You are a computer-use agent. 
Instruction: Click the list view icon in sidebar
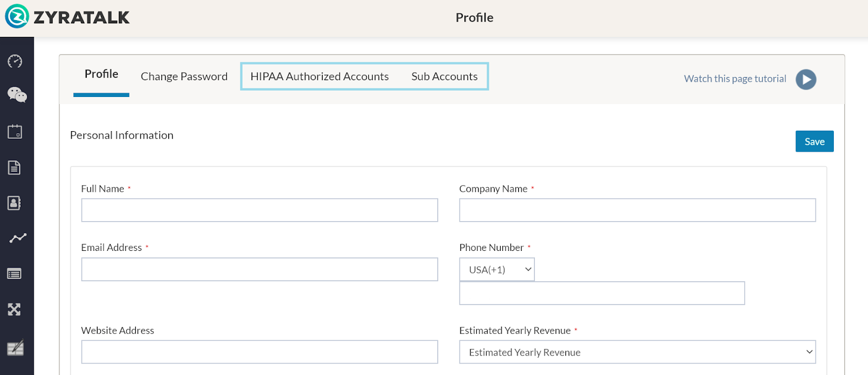(15, 274)
